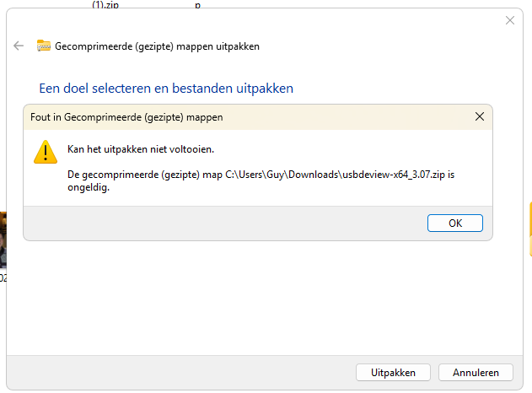
Task: Click the word 'ongeldig.' in the error message
Action: [89, 187]
